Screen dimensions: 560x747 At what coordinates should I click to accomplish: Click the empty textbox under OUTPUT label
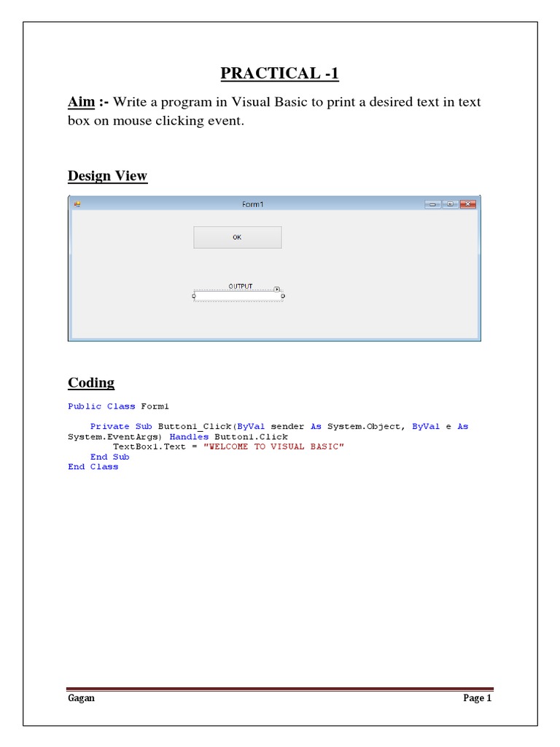(x=238, y=296)
